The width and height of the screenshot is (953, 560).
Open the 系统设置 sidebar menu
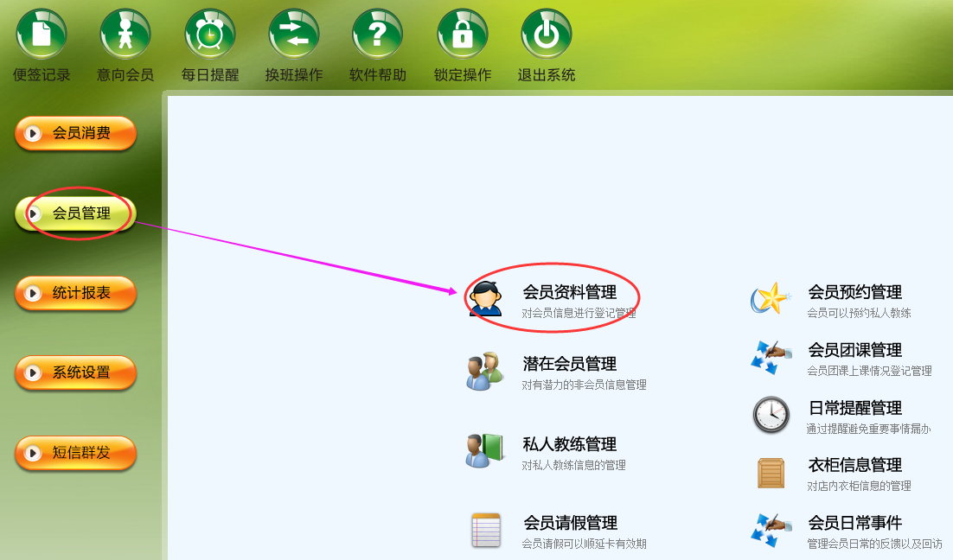[x=75, y=372]
